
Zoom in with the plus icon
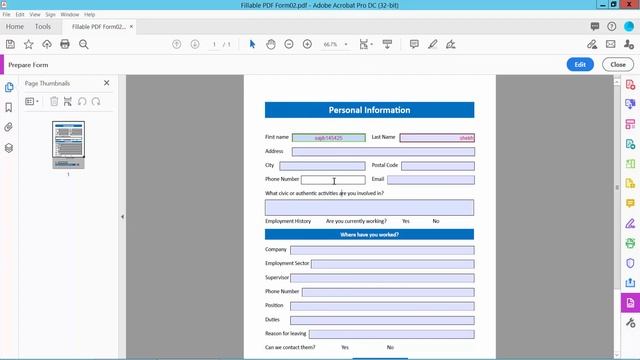(307, 44)
